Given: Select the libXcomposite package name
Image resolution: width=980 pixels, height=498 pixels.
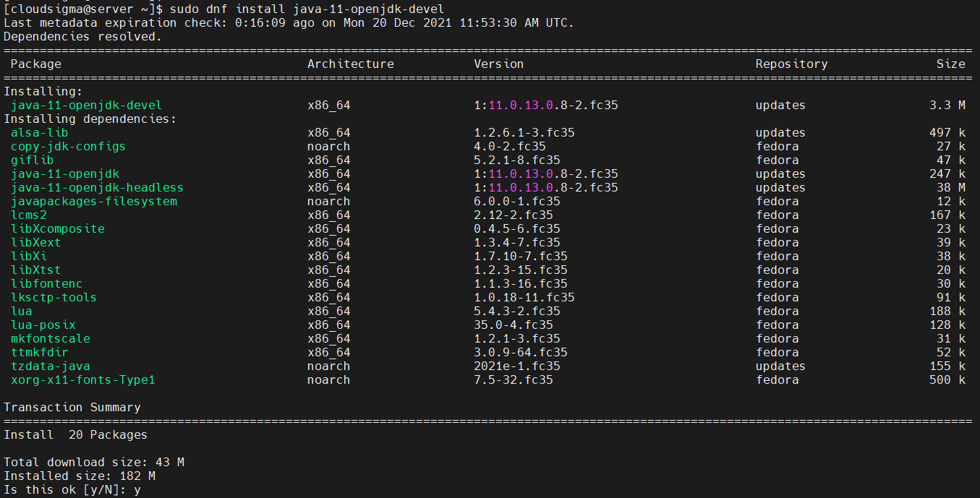Looking at the screenshot, I should 58,229.
